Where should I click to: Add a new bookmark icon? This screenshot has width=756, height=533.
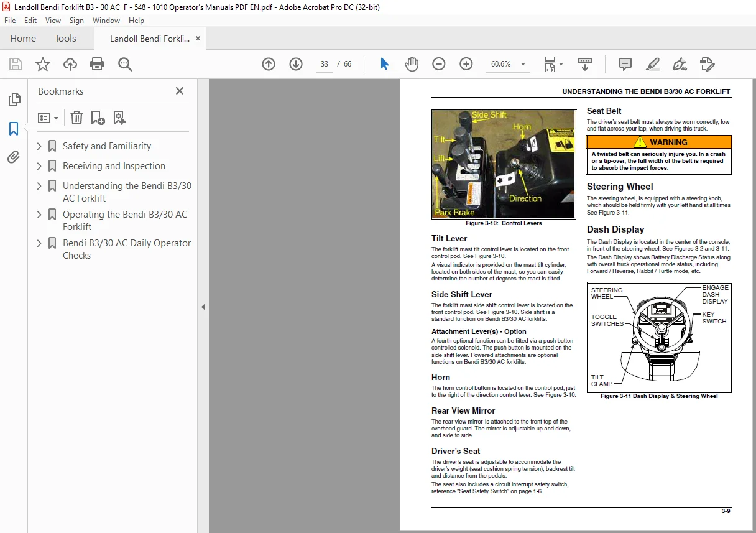98,118
